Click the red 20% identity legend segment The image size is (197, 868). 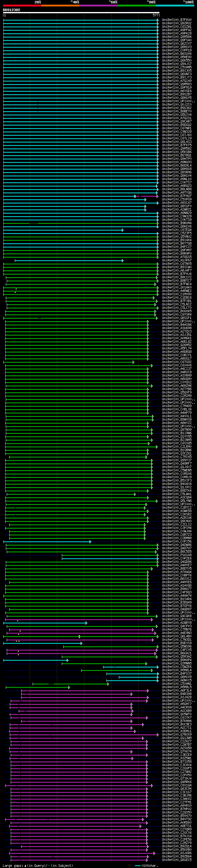tap(22, 6)
